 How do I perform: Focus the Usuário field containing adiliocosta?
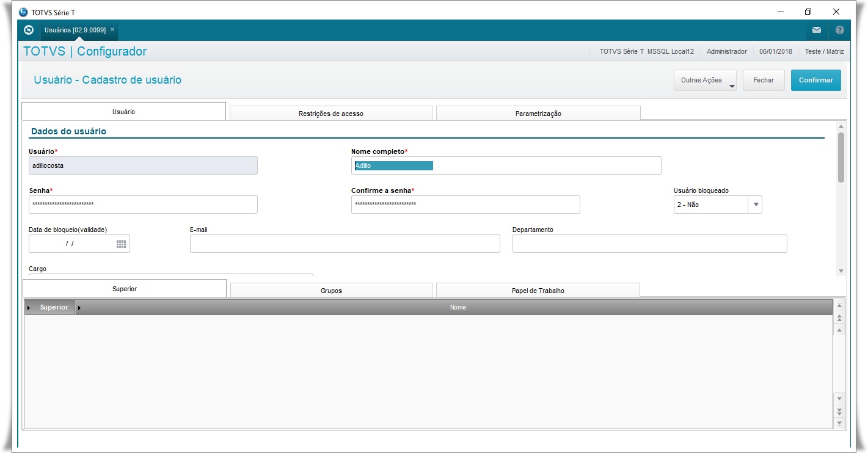click(x=143, y=165)
